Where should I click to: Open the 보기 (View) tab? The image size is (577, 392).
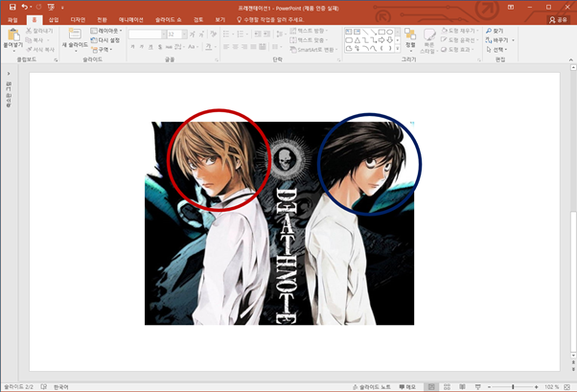coord(220,20)
